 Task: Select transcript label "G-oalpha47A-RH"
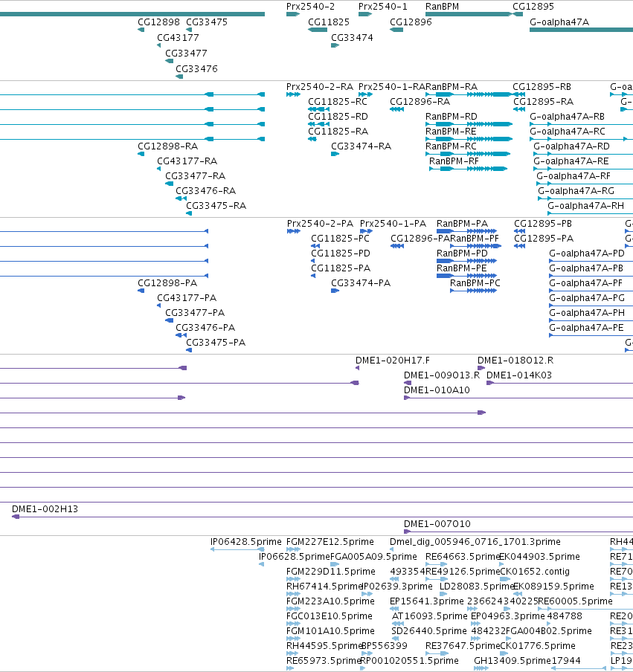click(x=585, y=206)
